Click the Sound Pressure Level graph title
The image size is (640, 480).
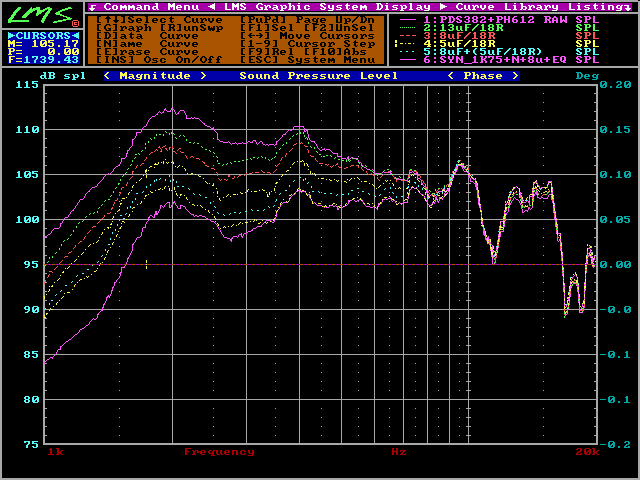coord(318,76)
